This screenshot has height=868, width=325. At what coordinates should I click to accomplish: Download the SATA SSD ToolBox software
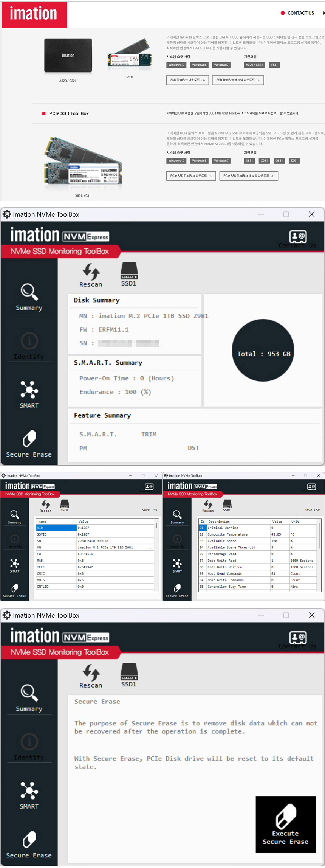tap(187, 80)
